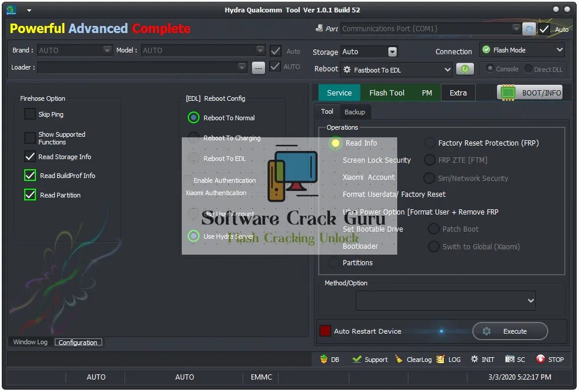Toggle the model Auto checkbox
Image resolution: width=579 pixels, height=392 pixels.
(x=276, y=51)
